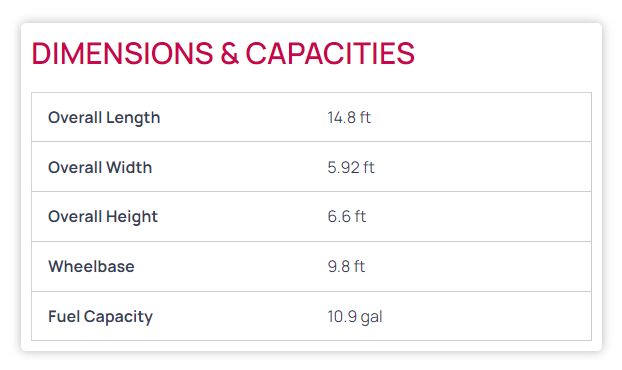Click the ampersand in the heading

tap(230, 53)
